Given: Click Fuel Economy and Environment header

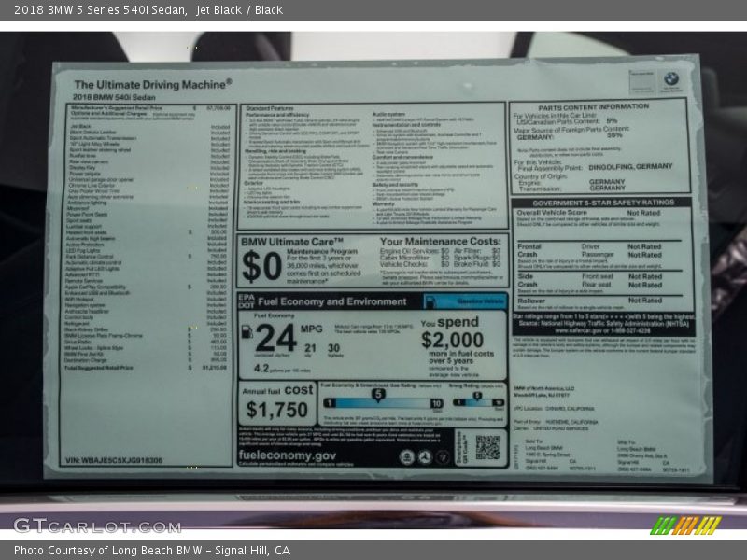Looking at the screenshot, I should 332,301.
